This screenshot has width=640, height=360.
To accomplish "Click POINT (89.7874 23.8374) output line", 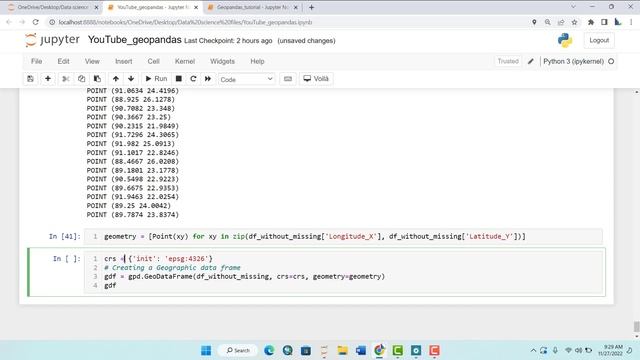I will 133,214.
